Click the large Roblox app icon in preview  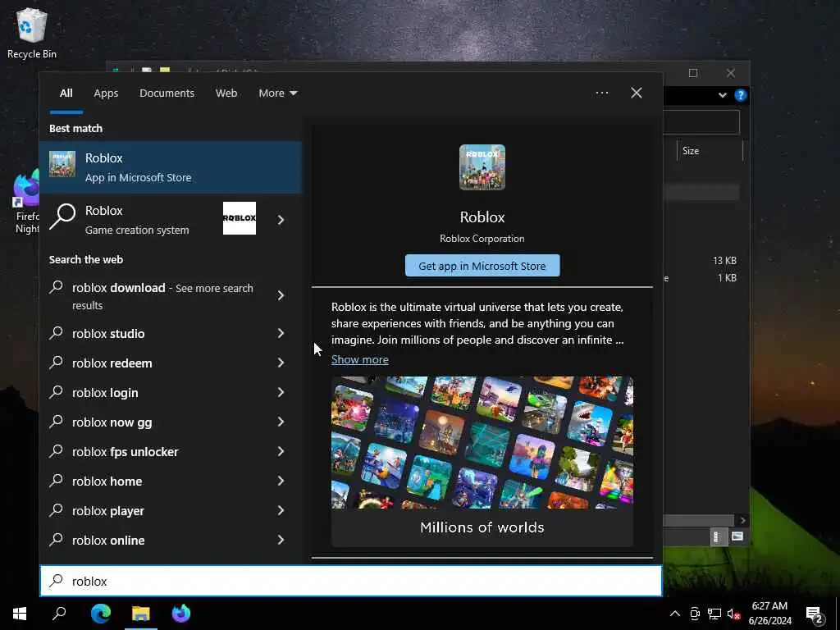482,167
